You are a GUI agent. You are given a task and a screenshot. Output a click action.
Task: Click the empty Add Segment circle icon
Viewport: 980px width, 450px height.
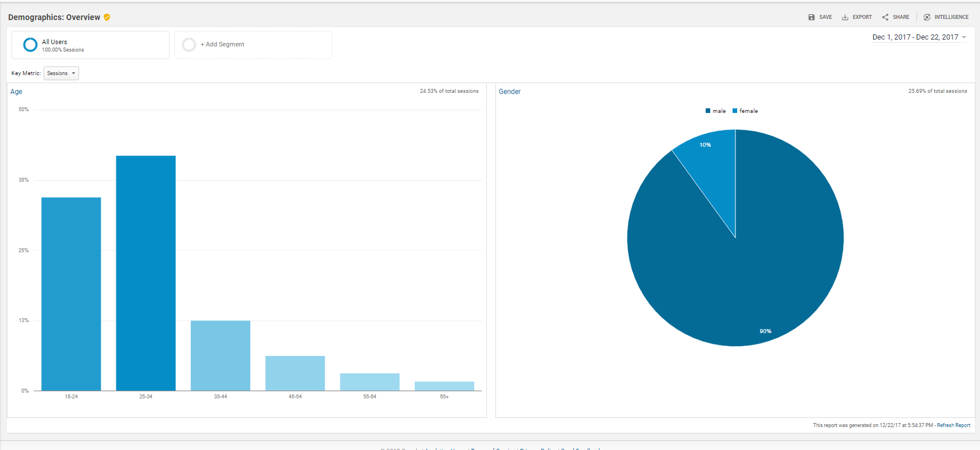point(188,45)
